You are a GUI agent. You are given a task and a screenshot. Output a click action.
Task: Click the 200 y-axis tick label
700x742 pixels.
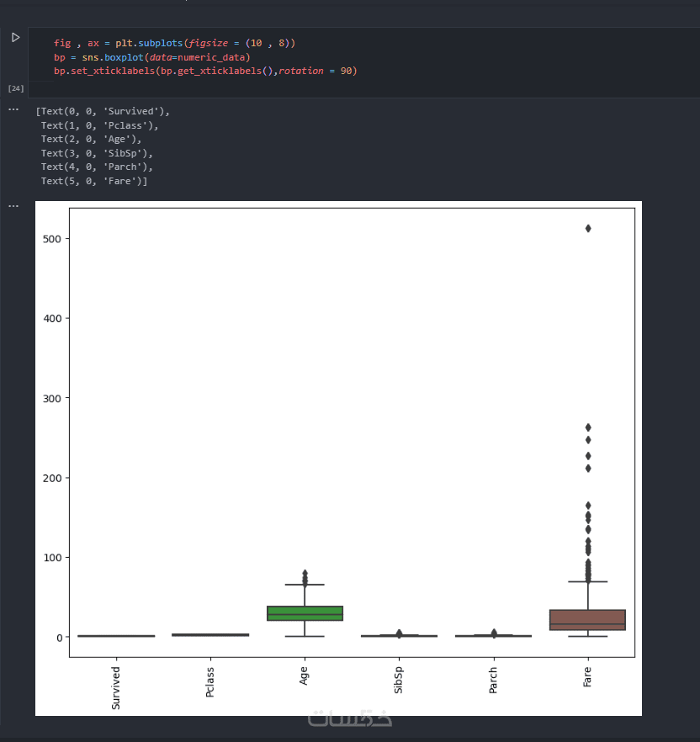click(52, 478)
